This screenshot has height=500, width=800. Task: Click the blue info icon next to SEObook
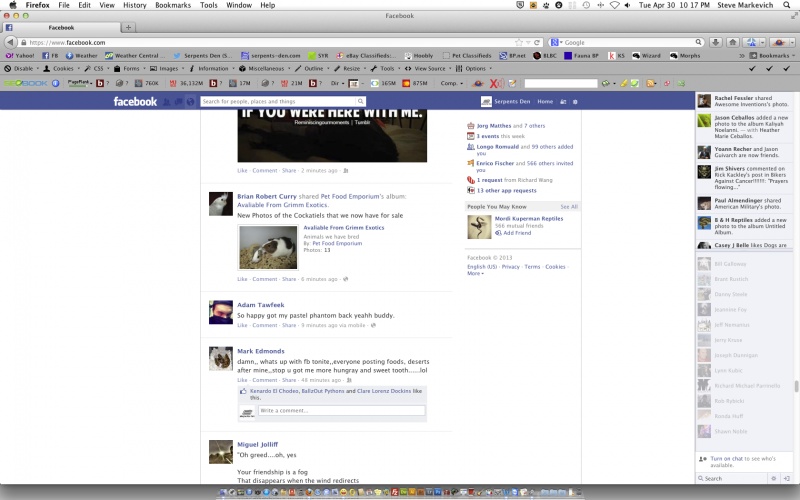coord(56,83)
